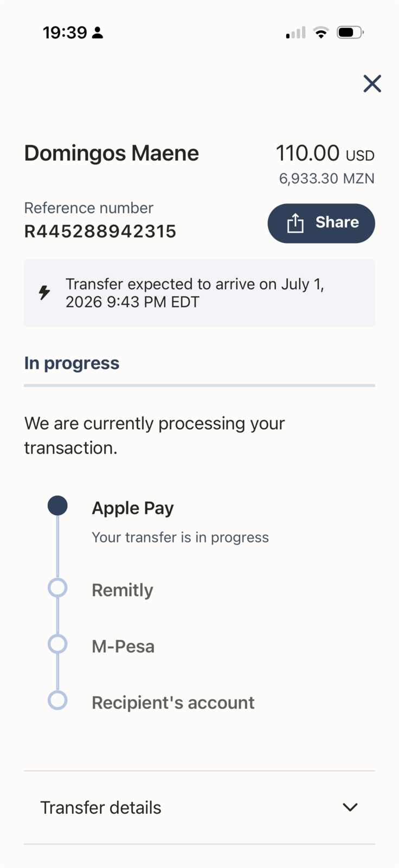The image size is (399, 868).
Task: Tap the share arrow icon inside Share button
Action: coord(295,222)
